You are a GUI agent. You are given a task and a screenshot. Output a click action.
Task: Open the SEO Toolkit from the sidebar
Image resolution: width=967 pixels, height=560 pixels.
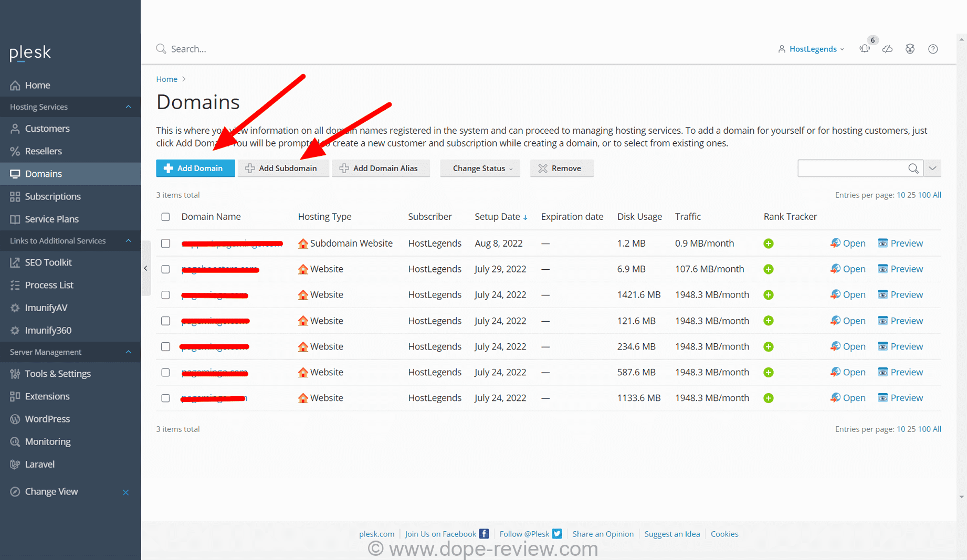pos(47,262)
